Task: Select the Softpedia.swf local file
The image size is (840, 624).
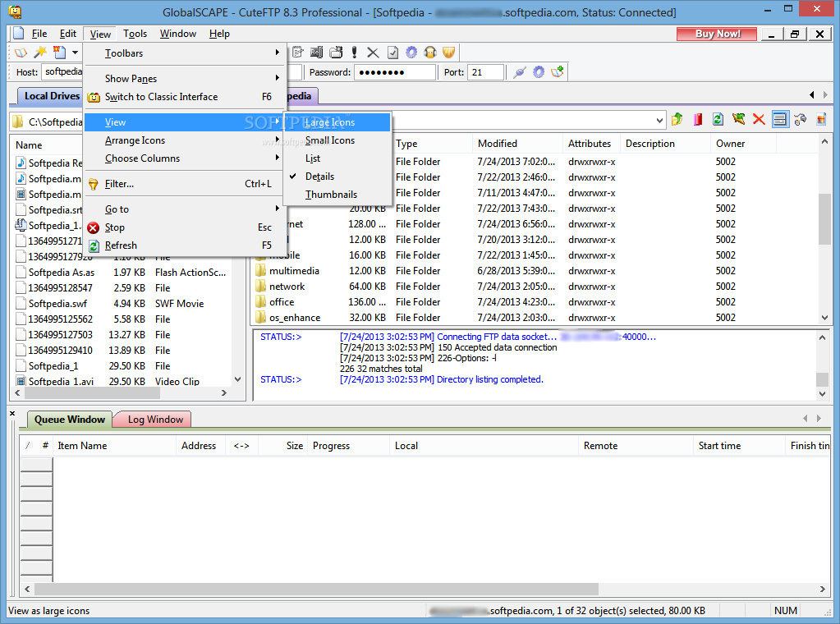Action: pos(57,304)
